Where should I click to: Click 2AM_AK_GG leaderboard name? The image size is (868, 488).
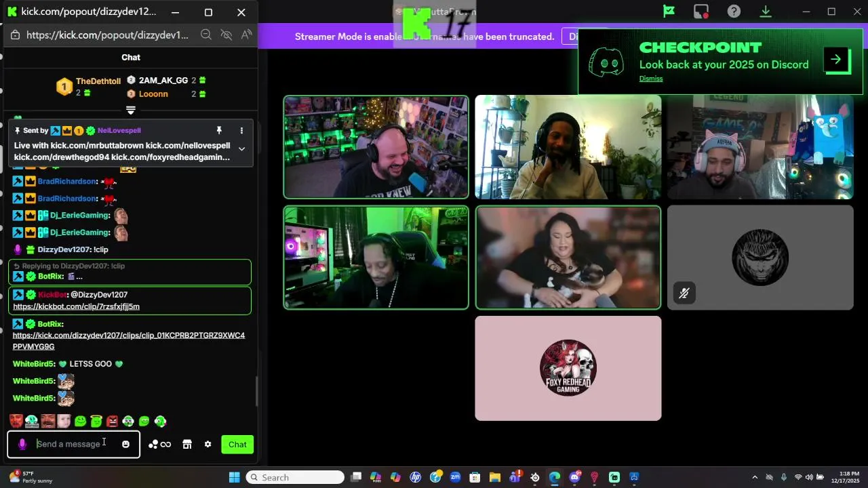[163, 81]
